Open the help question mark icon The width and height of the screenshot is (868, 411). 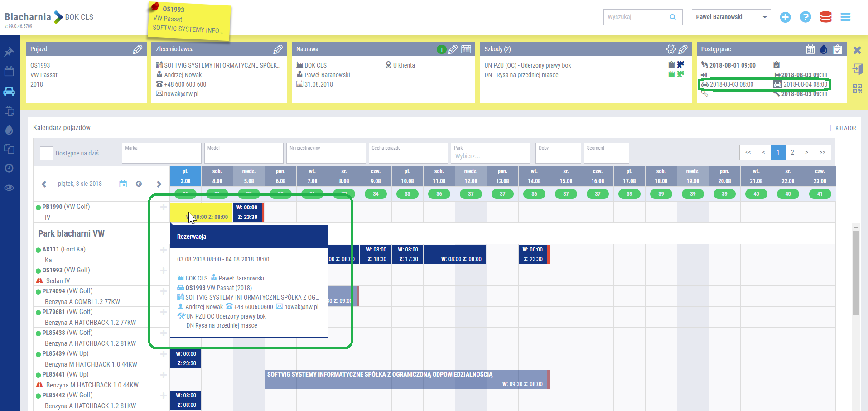[x=805, y=17]
